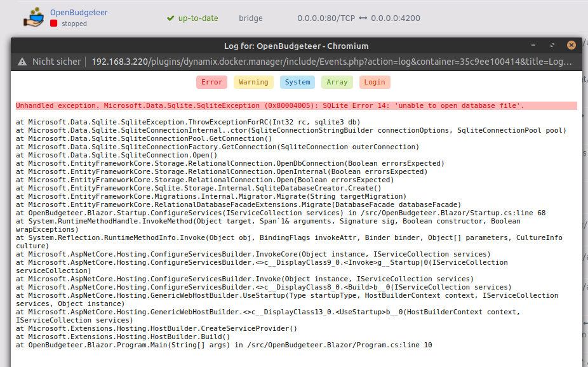Viewport: 588px width, 367px height.
Task: Click the up-to-date version status text
Action: pyautogui.click(x=198, y=18)
